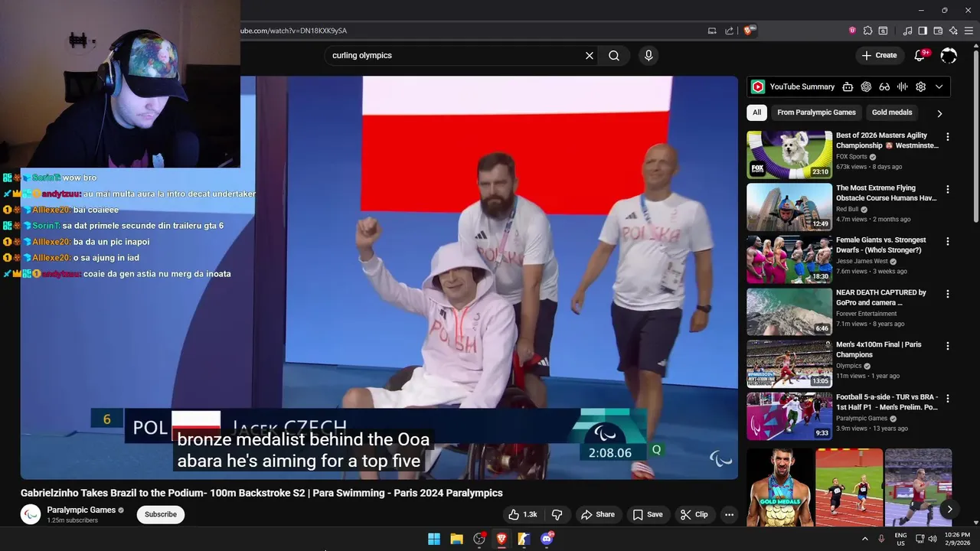Image resolution: width=980 pixels, height=551 pixels.
Task: Open Best of 2026 Masters Agility thumbnail
Action: 789,155
